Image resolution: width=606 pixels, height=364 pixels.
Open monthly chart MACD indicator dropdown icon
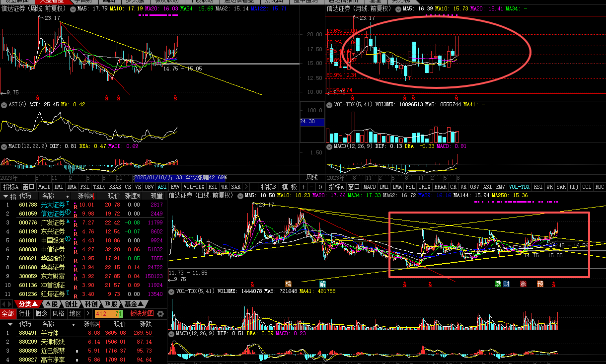click(329, 146)
